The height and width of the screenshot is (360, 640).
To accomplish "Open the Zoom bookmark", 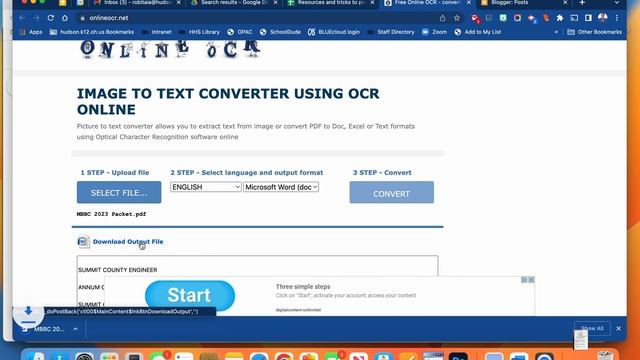I will (434, 32).
